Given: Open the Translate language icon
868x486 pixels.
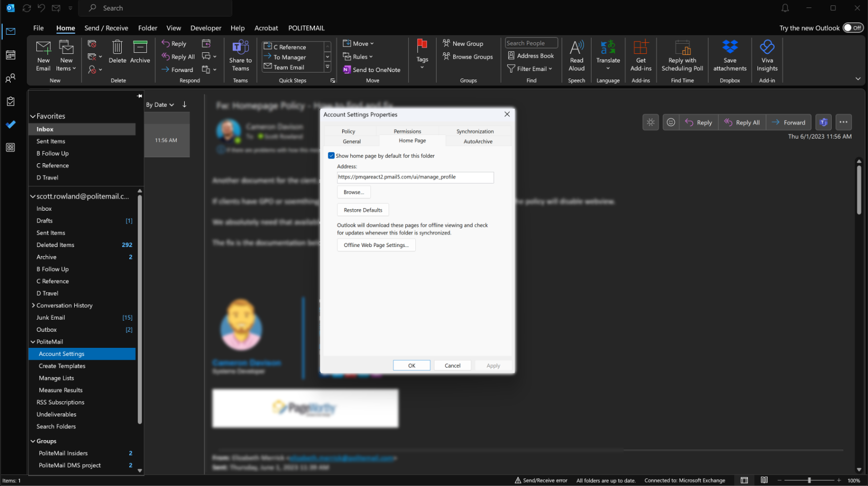Looking at the screenshot, I should [x=608, y=47].
